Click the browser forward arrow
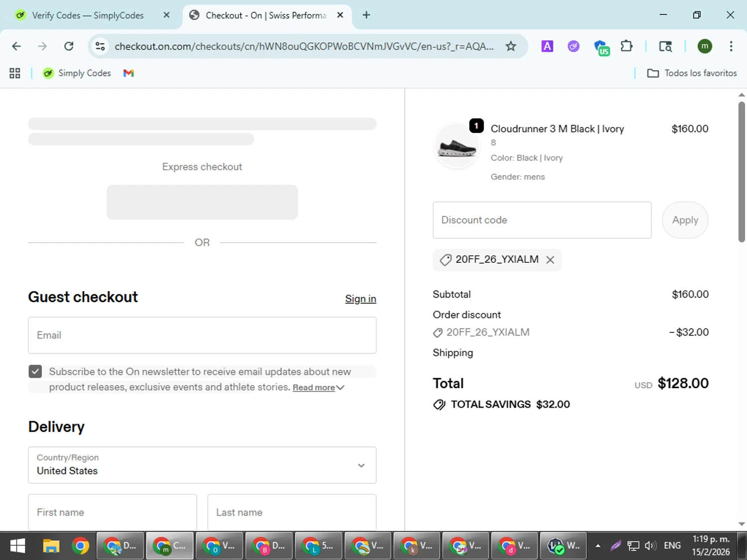Screen dimensions: 747x560 click(42, 46)
